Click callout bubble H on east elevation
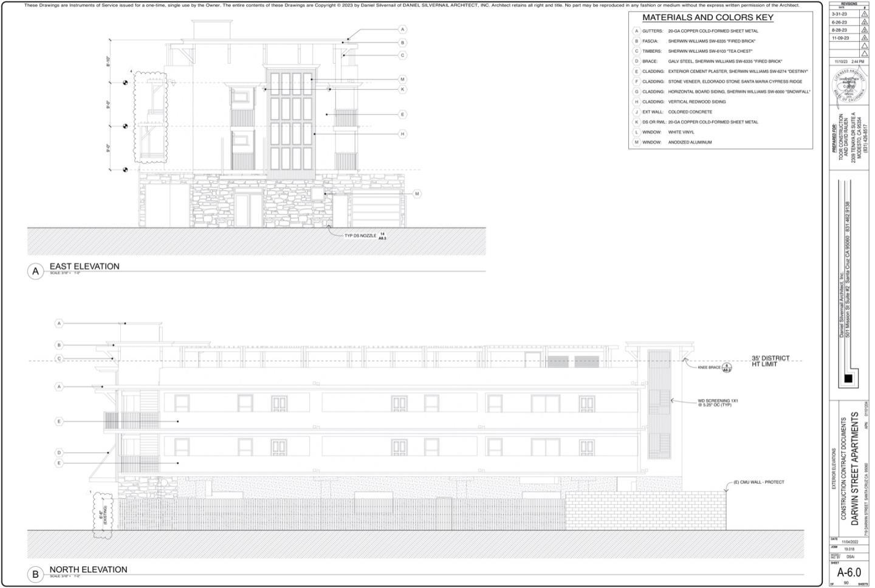Viewport: 875px width, 588px height. coord(402,134)
